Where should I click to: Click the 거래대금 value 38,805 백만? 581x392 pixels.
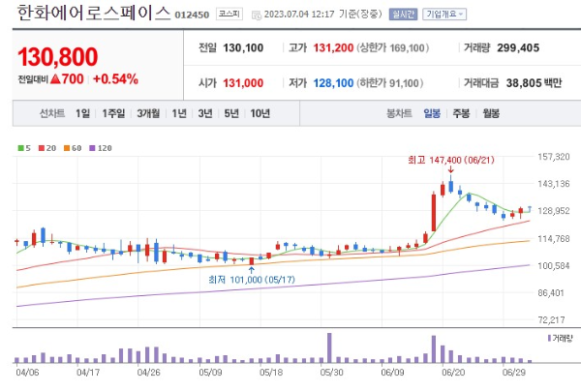[x=534, y=83]
